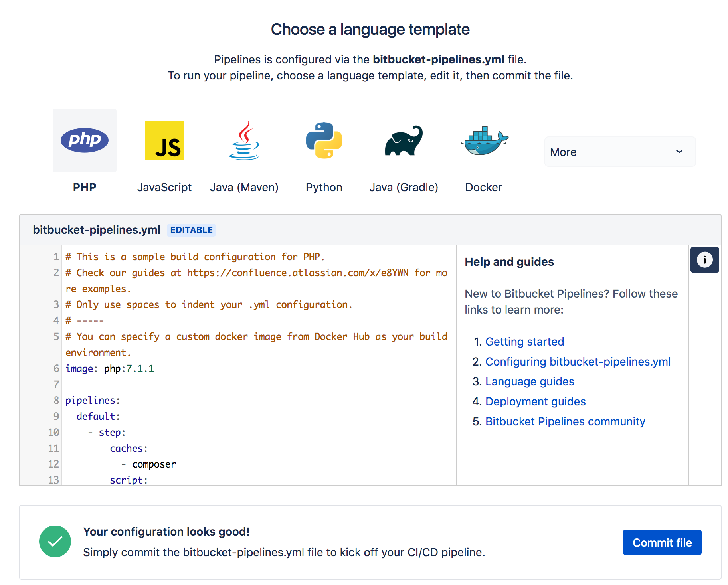
Task: Open the Language guides link
Action: point(530,381)
